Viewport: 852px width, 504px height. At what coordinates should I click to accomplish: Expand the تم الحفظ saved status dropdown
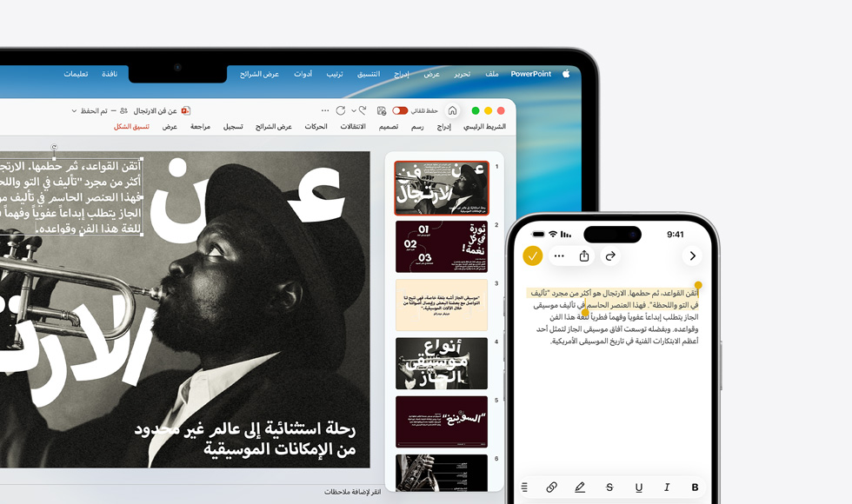tap(74, 110)
